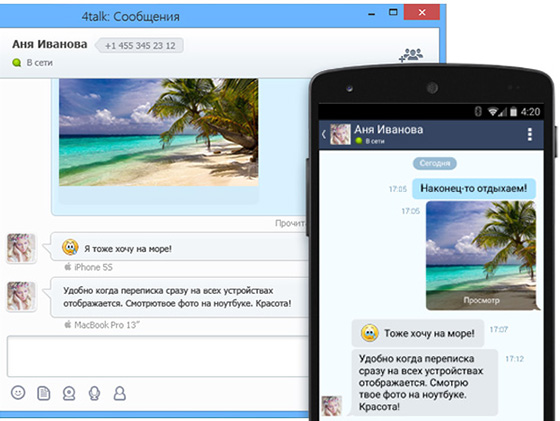The height and width of the screenshot is (421, 560).
Task: Tap contact name Аня Иванова on phone
Action: [389, 129]
